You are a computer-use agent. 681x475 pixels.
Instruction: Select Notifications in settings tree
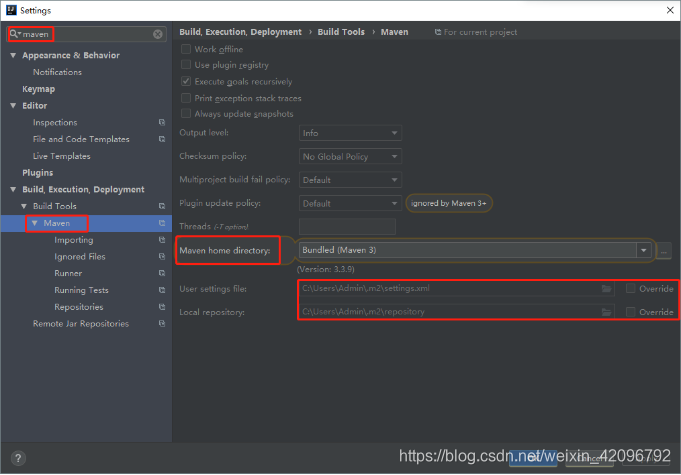[57, 72]
